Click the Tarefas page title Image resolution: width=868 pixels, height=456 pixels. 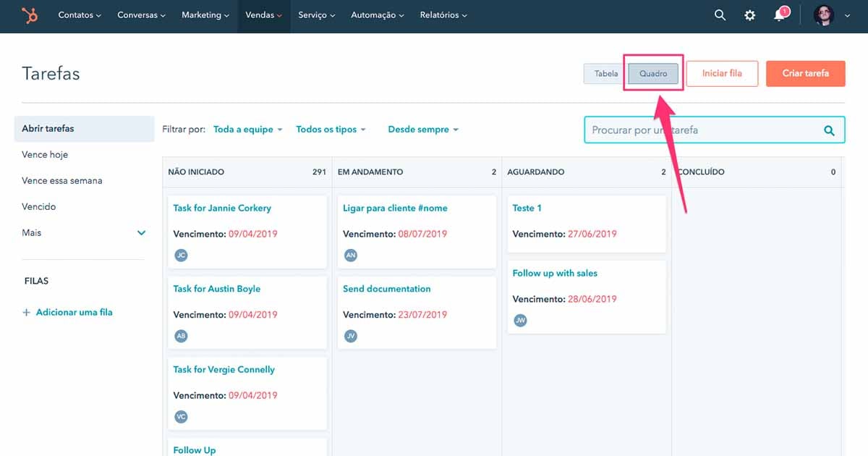point(51,74)
